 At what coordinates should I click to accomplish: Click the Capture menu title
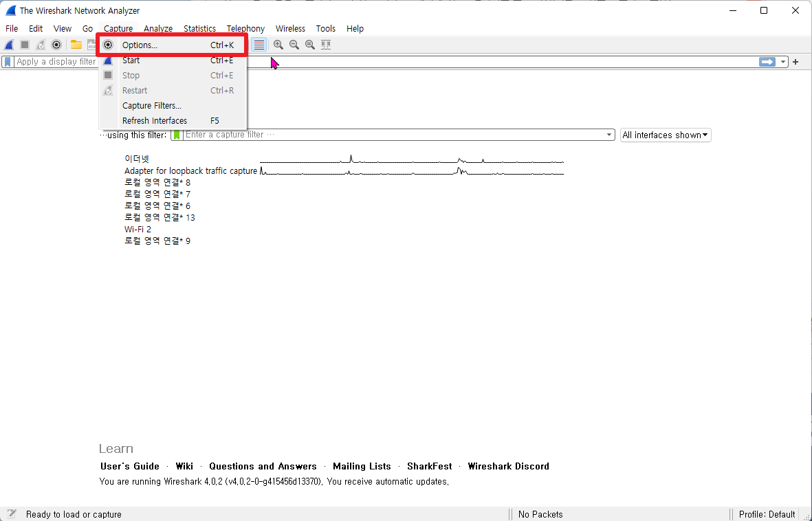118,28
